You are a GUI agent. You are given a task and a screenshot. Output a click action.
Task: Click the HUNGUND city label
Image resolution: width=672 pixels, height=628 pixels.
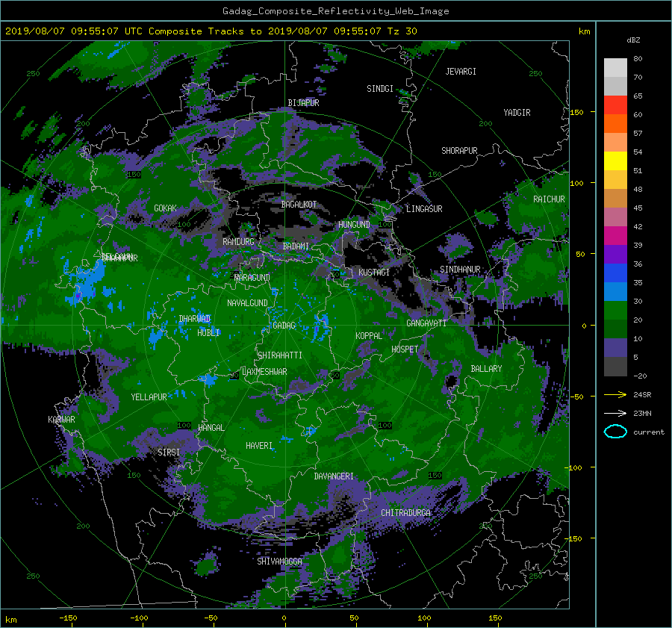[x=354, y=225]
